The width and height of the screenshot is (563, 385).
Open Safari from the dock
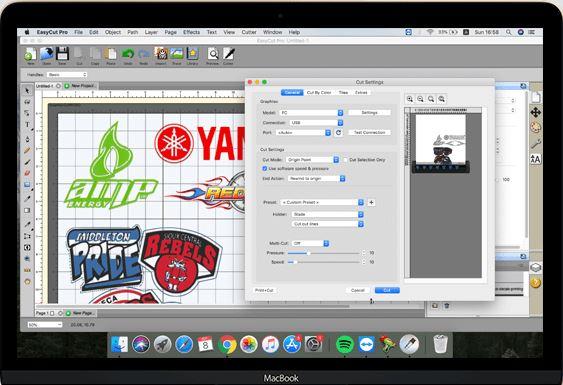pyautogui.click(x=184, y=344)
